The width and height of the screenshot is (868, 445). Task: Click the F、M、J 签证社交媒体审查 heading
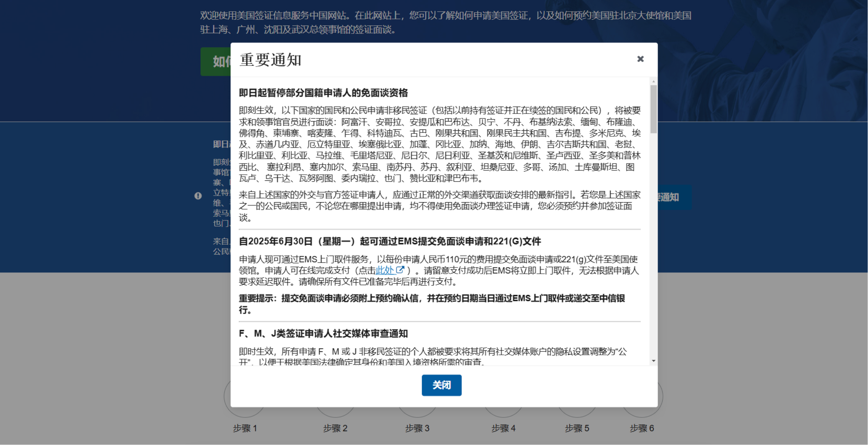(x=324, y=334)
